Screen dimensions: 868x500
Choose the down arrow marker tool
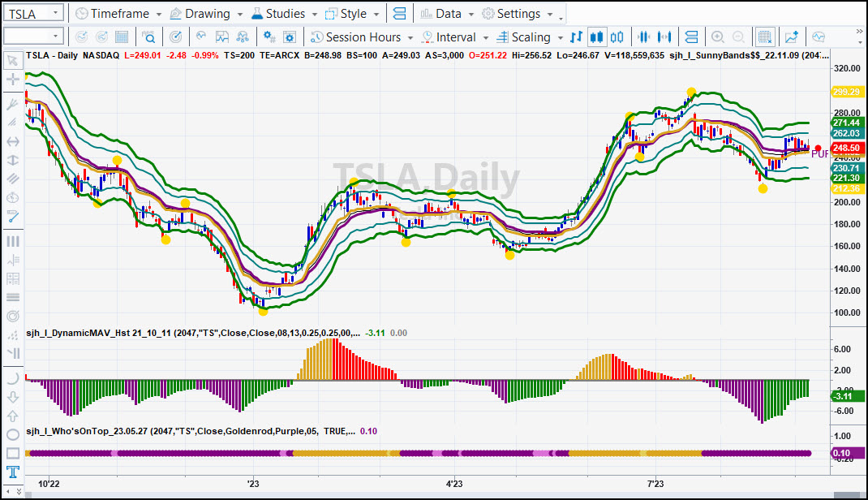12,397
